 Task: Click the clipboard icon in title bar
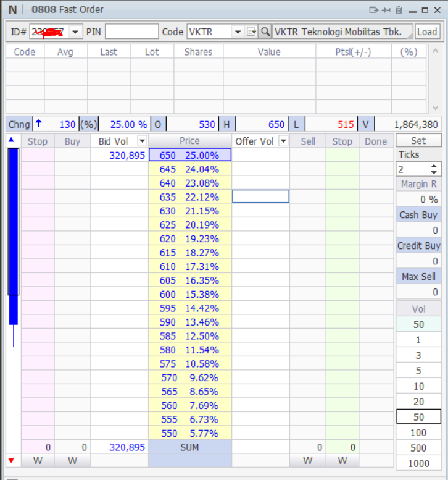click(399, 10)
